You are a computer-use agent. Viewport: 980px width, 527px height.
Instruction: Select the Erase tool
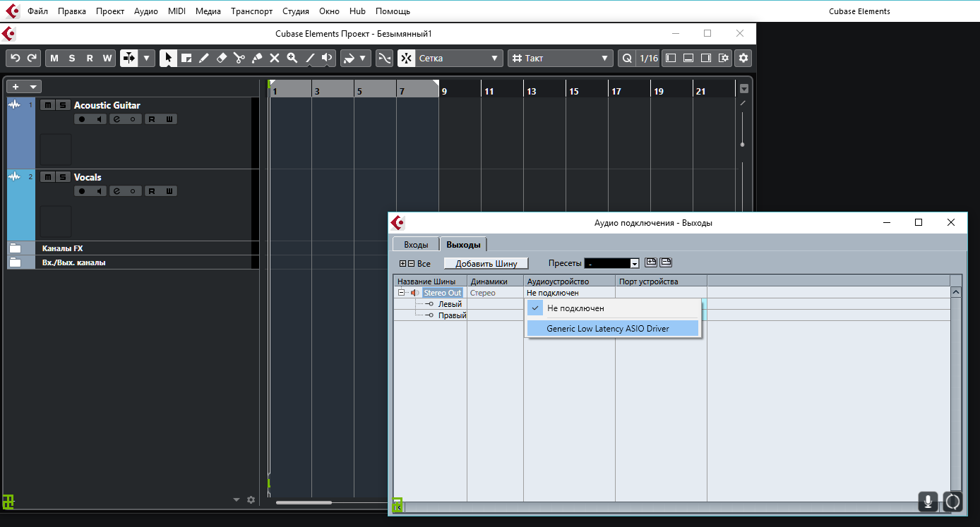pyautogui.click(x=222, y=58)
